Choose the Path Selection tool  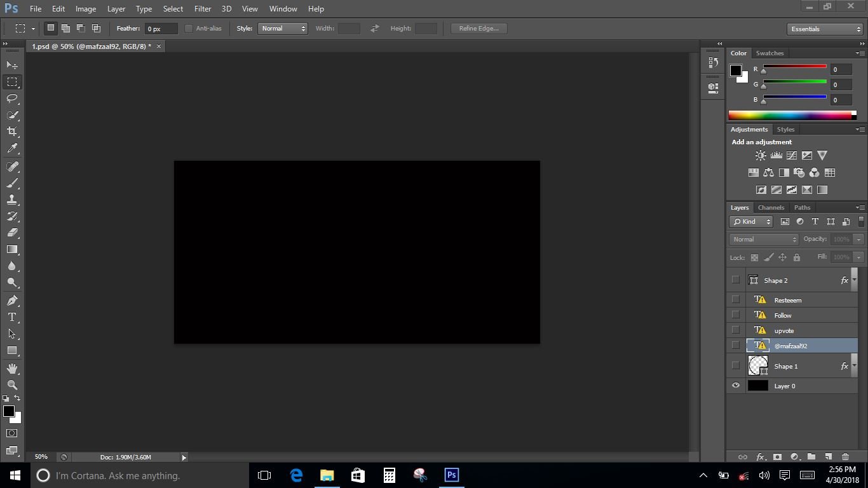(12, 334)
